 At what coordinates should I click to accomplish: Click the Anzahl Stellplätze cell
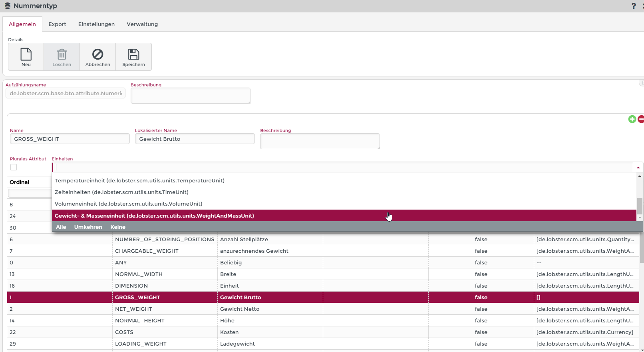tap(270, 239)
